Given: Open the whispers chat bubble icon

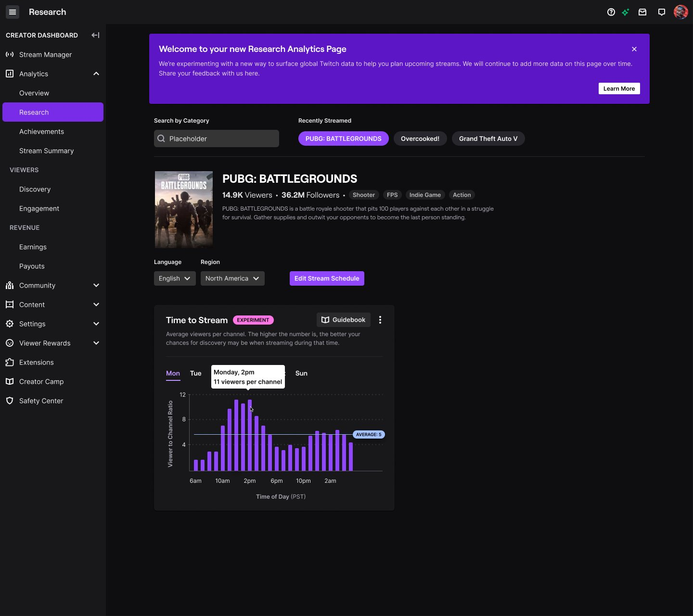Looking at the screenshot, I should click(x=662, y=12).
